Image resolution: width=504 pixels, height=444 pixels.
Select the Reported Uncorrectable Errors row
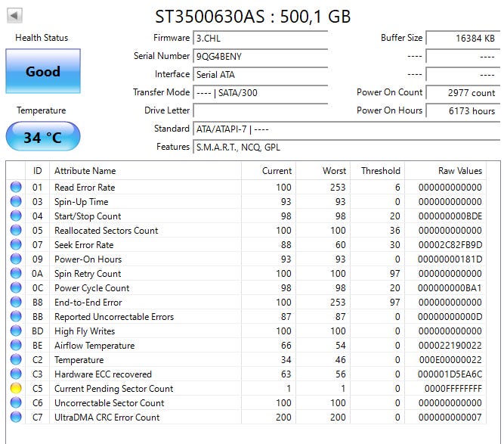tap(246, 317)
